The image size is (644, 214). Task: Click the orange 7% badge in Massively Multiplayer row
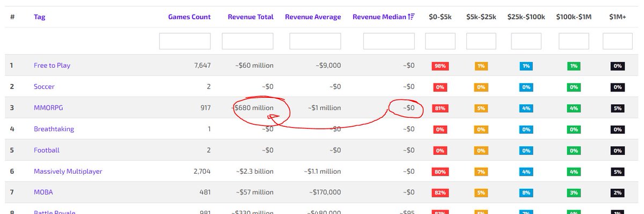(x=481, y=172)
